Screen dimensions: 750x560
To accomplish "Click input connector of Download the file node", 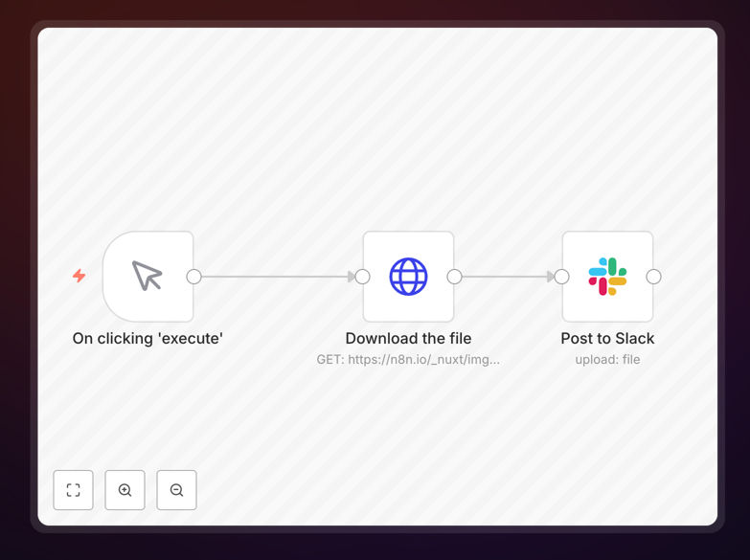I will click(363, 277).
